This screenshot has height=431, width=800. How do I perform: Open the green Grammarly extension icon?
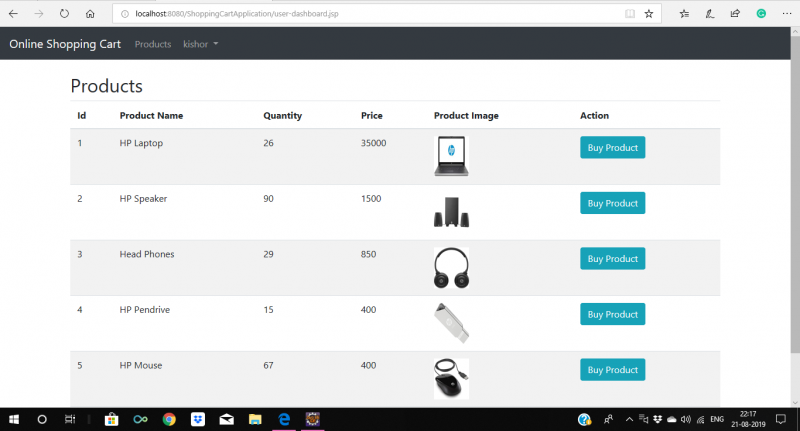[761, 14]
